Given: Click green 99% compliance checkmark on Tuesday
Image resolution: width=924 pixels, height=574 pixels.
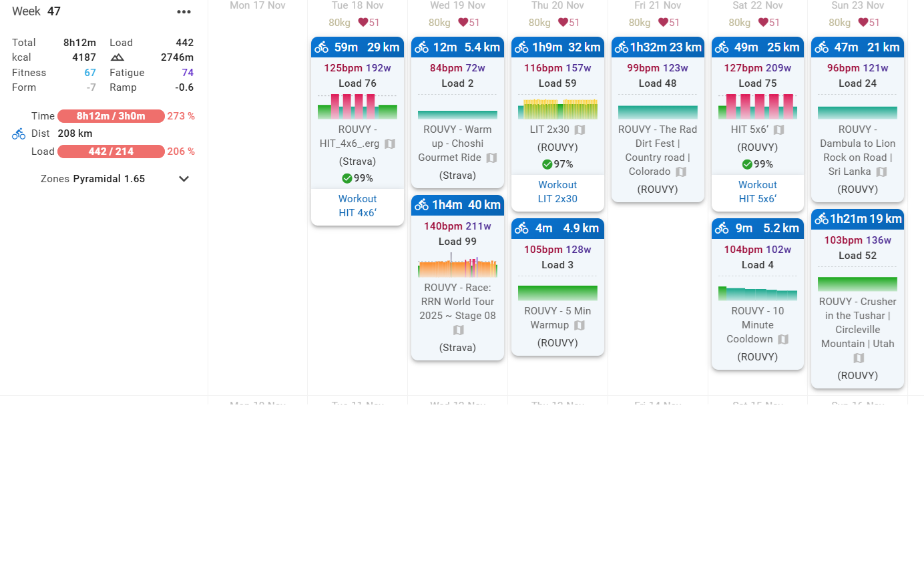Looking at the screenshot, I should (x=346, y=178).
